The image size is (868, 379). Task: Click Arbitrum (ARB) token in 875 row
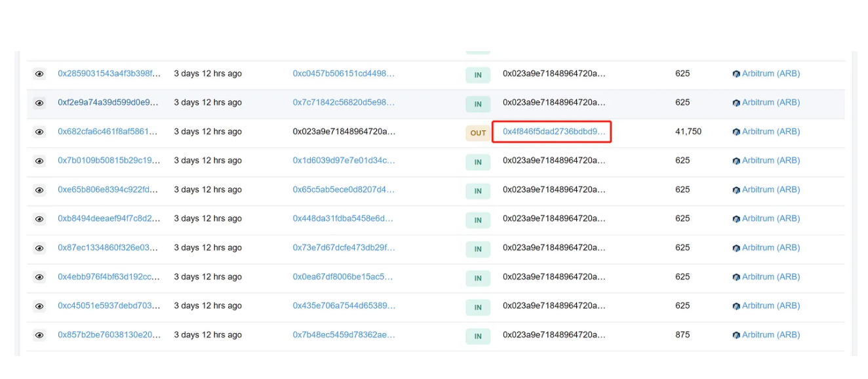click(770, 334)
